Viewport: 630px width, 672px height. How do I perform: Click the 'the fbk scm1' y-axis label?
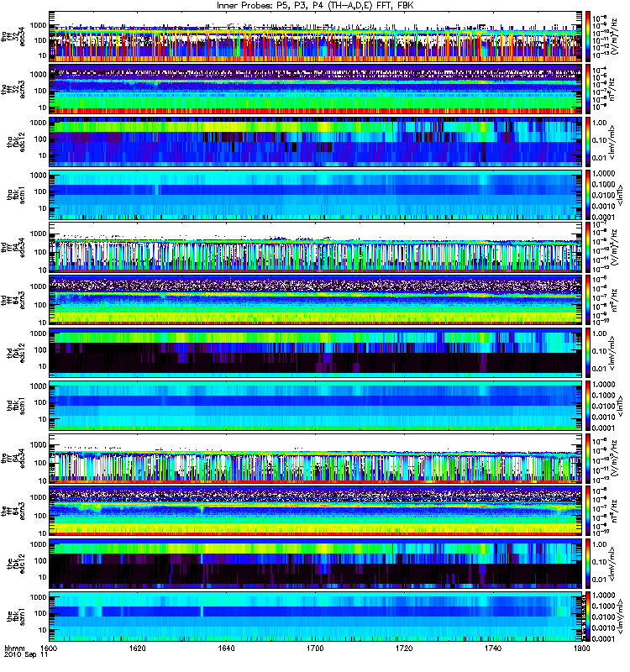click(x=15, y=617)
